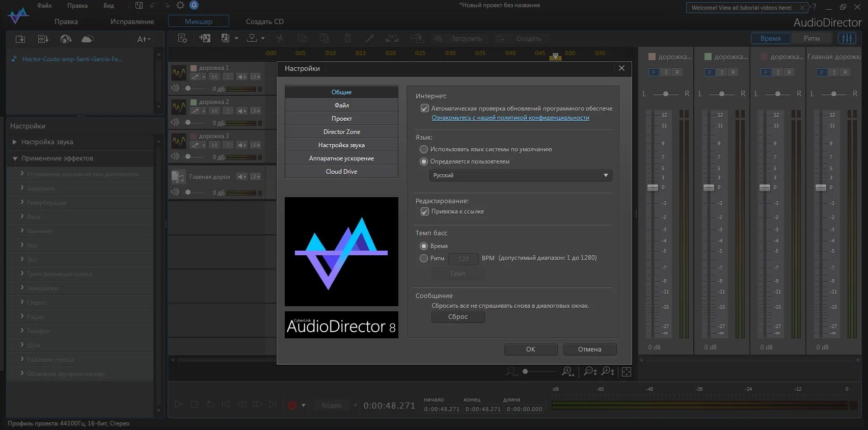
Task: Click the help question mark icon
Action: pyautogui.click(x=814, y=7)
